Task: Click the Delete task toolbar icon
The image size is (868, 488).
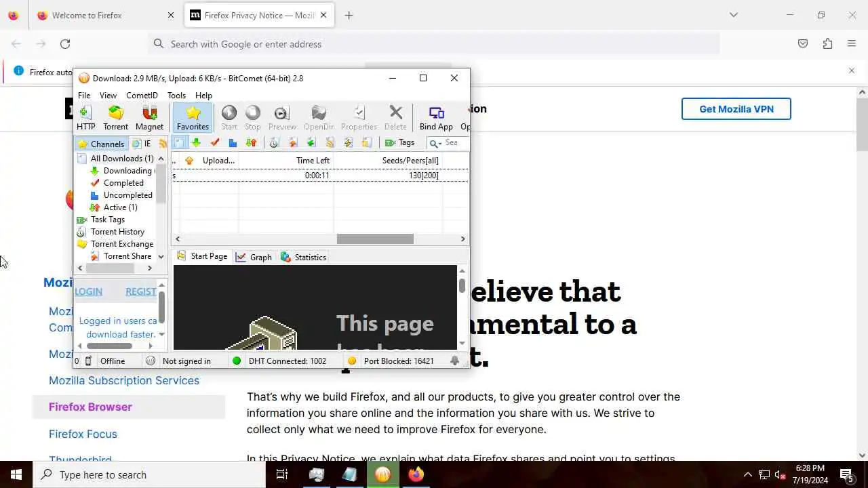Action: (x=395, y=118)
